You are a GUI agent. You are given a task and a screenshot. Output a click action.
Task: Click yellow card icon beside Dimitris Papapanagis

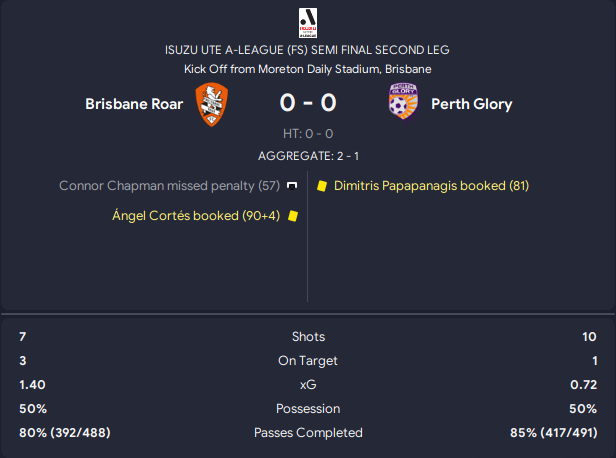tap(322, 186)
